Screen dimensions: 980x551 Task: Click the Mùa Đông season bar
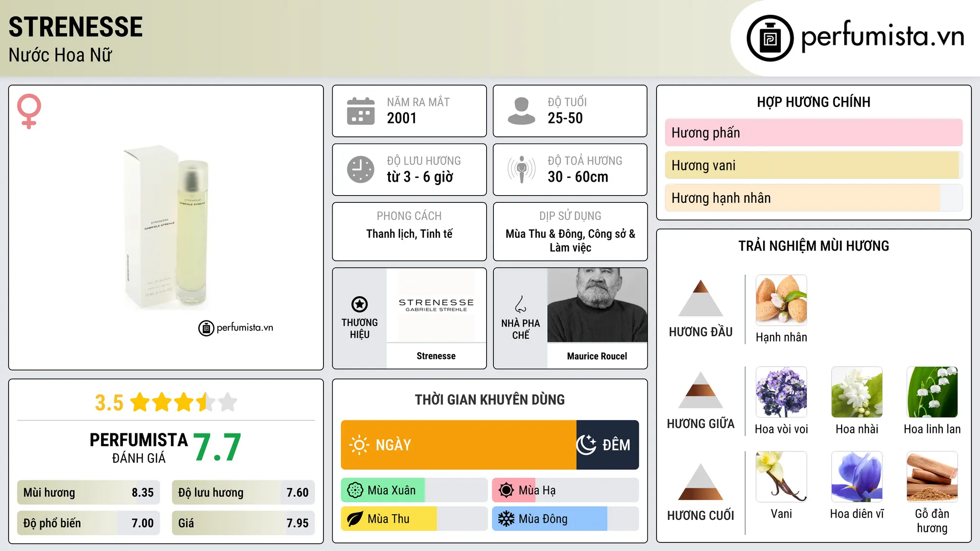pyautogui.click(x=566, y=519)
